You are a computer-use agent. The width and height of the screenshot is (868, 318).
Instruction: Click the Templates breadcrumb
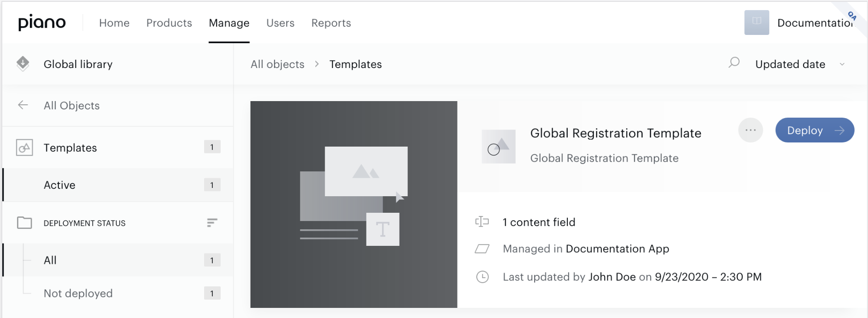[x=355, y=64]
